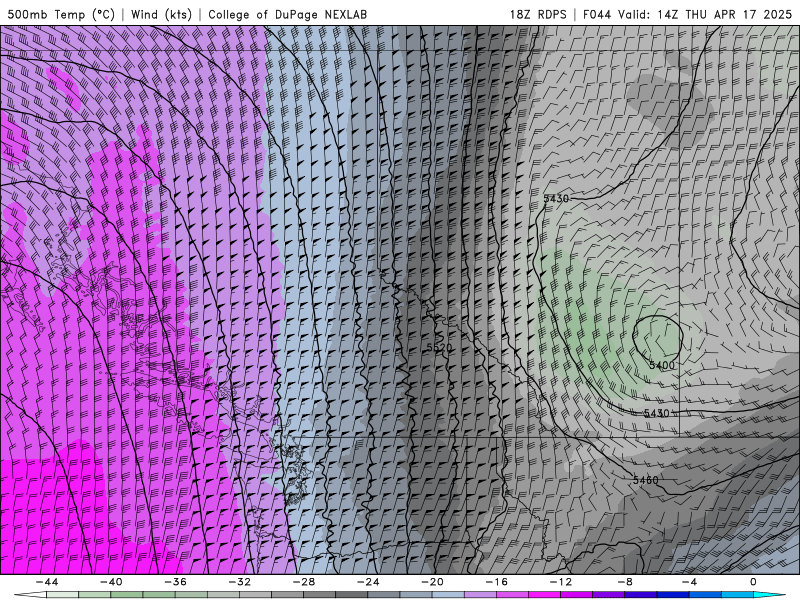
Task: Click the 5400 closed-low contour label
Action: [662, 365]
